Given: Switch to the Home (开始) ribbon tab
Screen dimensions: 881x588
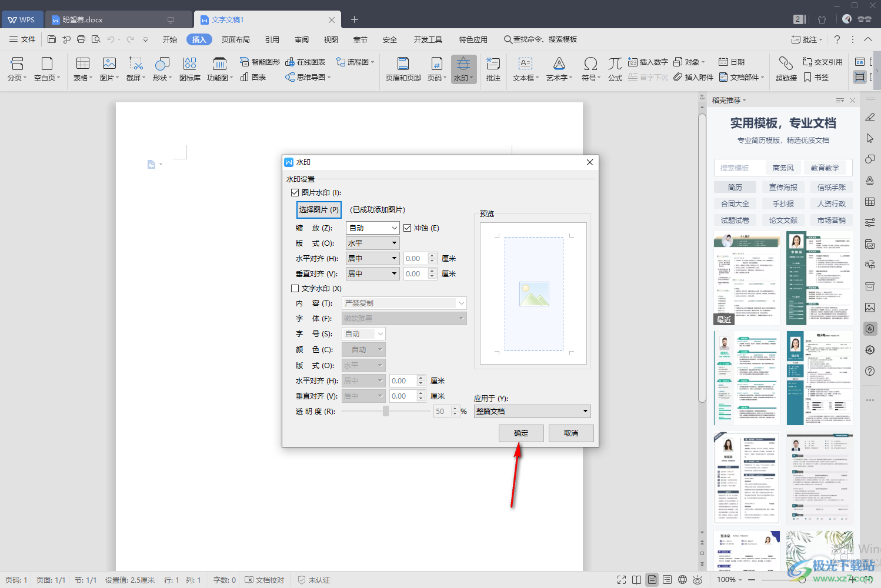Looking at the screenshot, I should tap(170, 39).
